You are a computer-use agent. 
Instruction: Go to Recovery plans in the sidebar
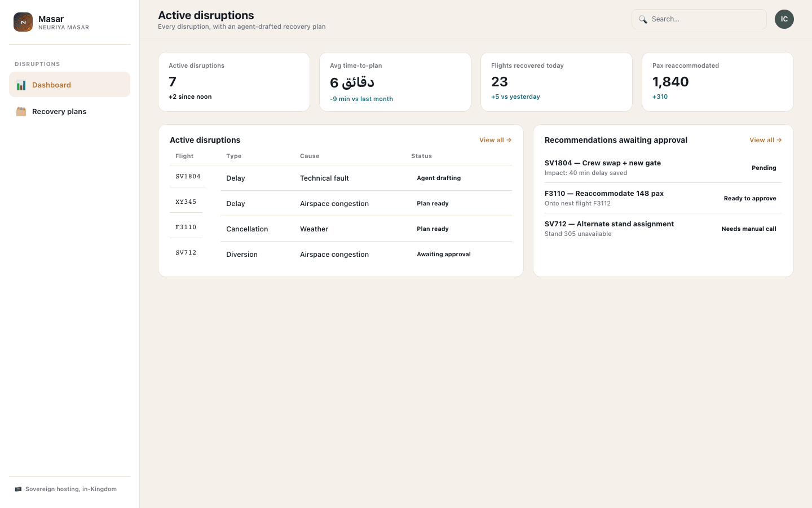(70, 111)
